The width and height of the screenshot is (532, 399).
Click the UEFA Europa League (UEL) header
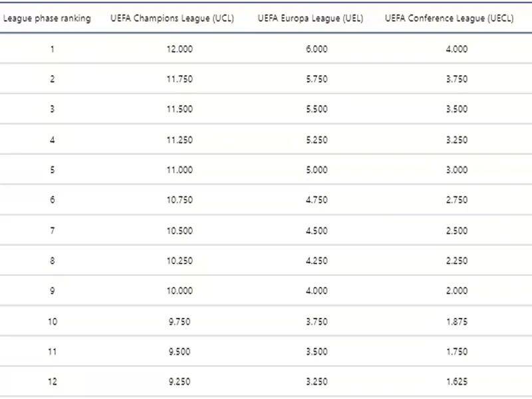[311, 19]
